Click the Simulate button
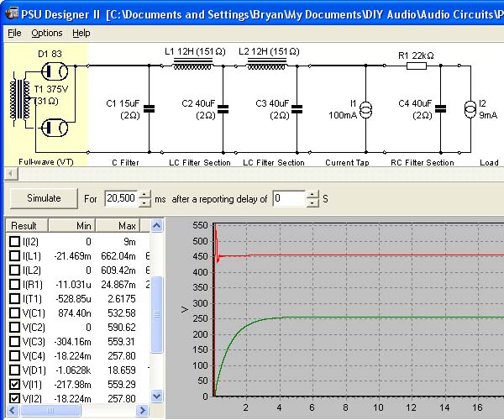Image resolution: width=504 pixels, height=420 pixels. click(44, 198)
